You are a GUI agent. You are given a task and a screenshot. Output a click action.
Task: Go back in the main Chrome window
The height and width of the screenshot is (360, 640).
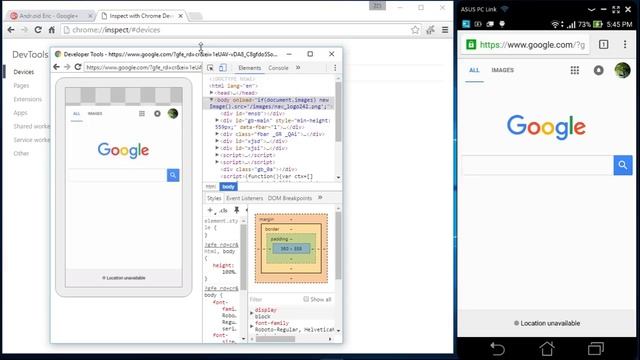coord(11,30)
